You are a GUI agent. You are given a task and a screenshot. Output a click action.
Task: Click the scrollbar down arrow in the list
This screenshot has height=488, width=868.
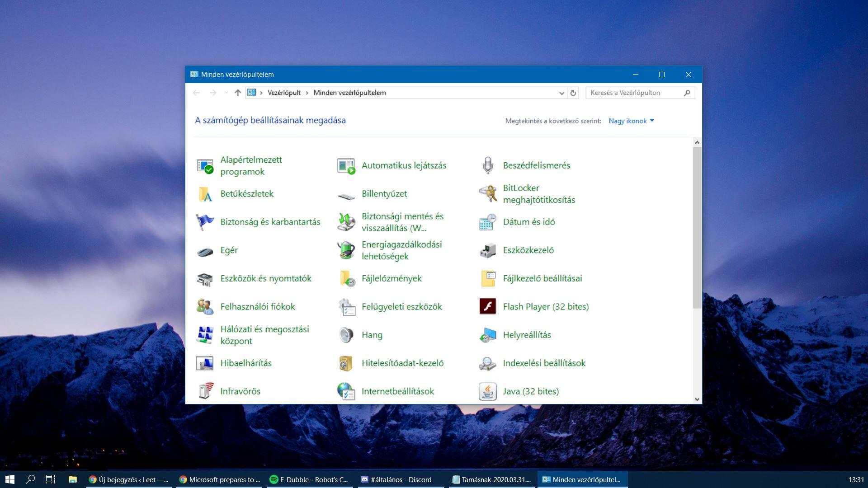click(697, 399)
